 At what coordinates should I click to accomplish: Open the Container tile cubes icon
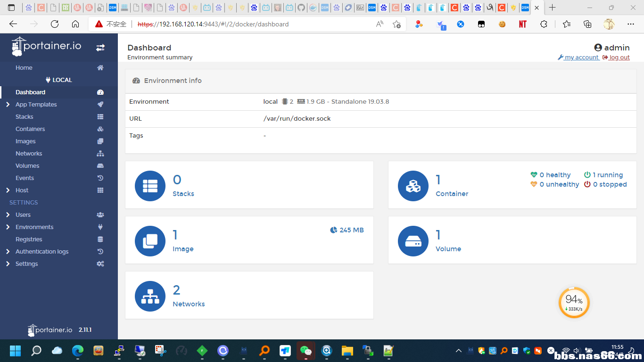pyautogui.click(x=413, y=186)
